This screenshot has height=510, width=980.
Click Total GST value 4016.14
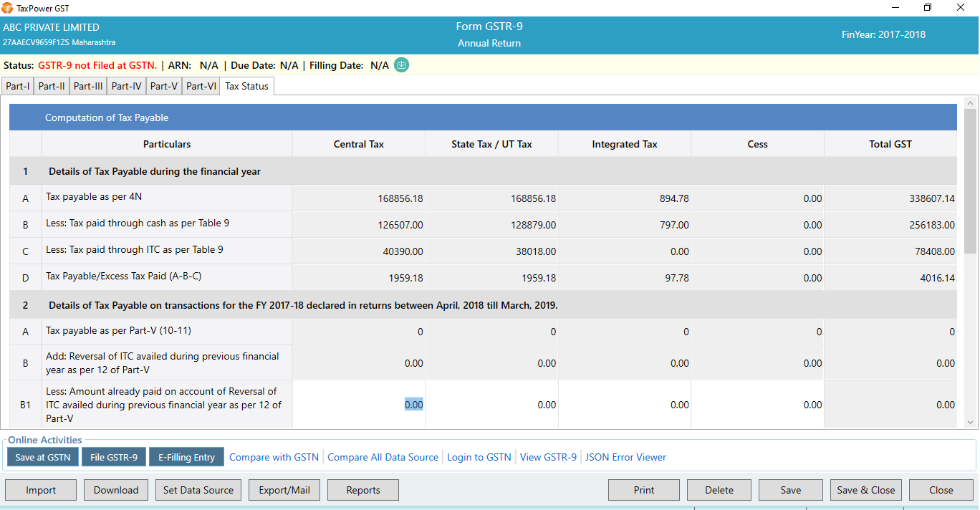pyautogui.click(x=938, y=278)
